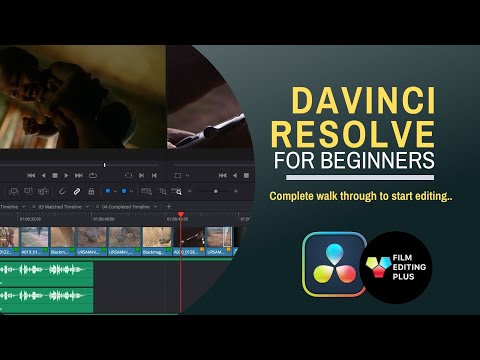Click the timeline zoom out minus button
This screenshot has height=360, width=480.
(190, 191)
